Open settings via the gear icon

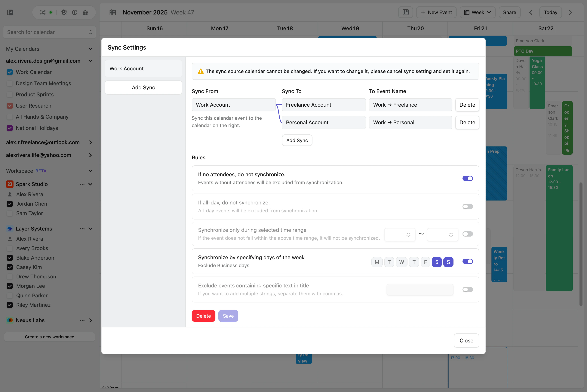(x=64, y=12)
